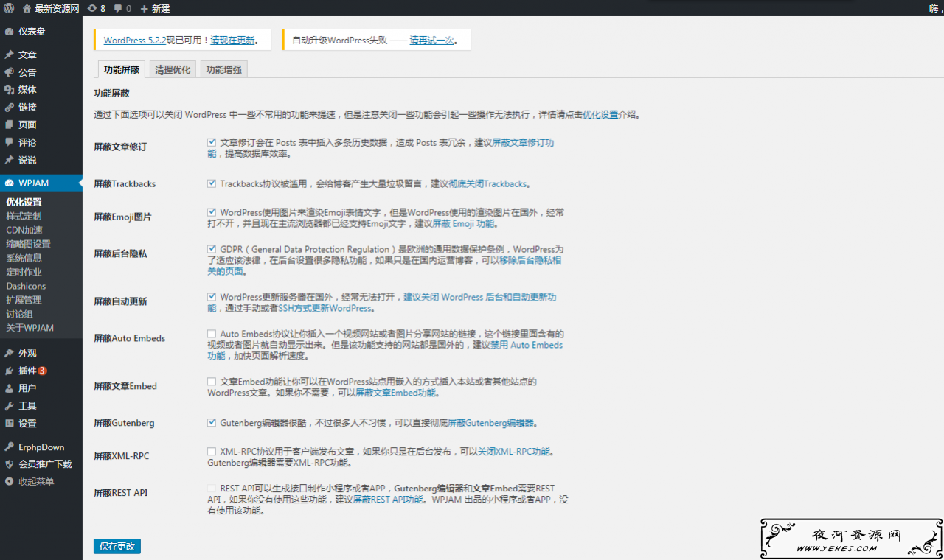The image size is (944, 560).
Task: Click the 保存更改 button
Action: click(x=117, y=546)
